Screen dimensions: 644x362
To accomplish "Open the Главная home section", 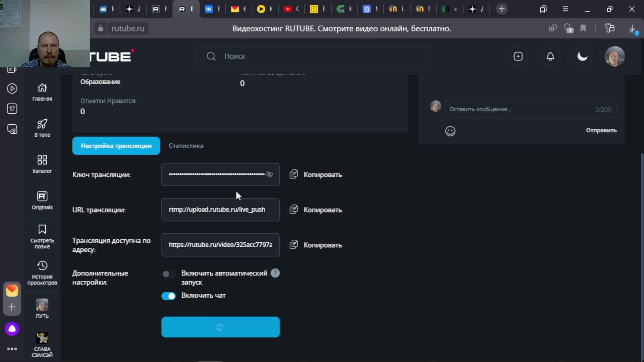I will (x=42, y=92).
